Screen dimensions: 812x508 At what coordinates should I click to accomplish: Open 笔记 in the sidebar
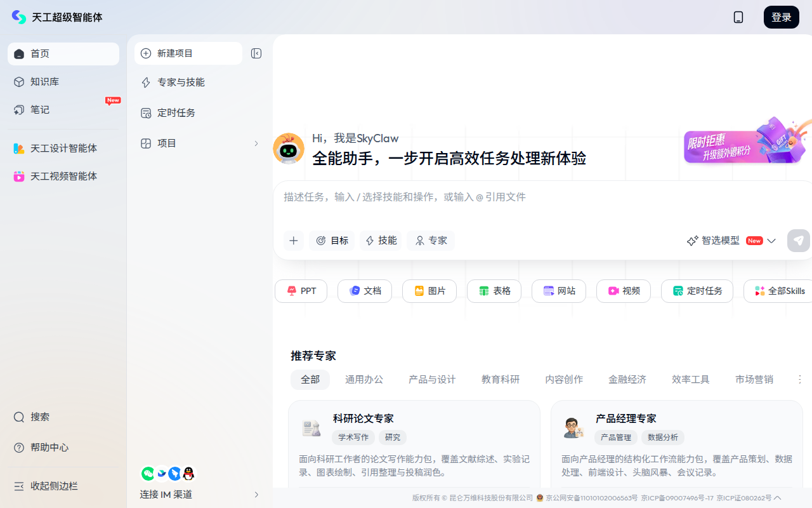point(63,110)
